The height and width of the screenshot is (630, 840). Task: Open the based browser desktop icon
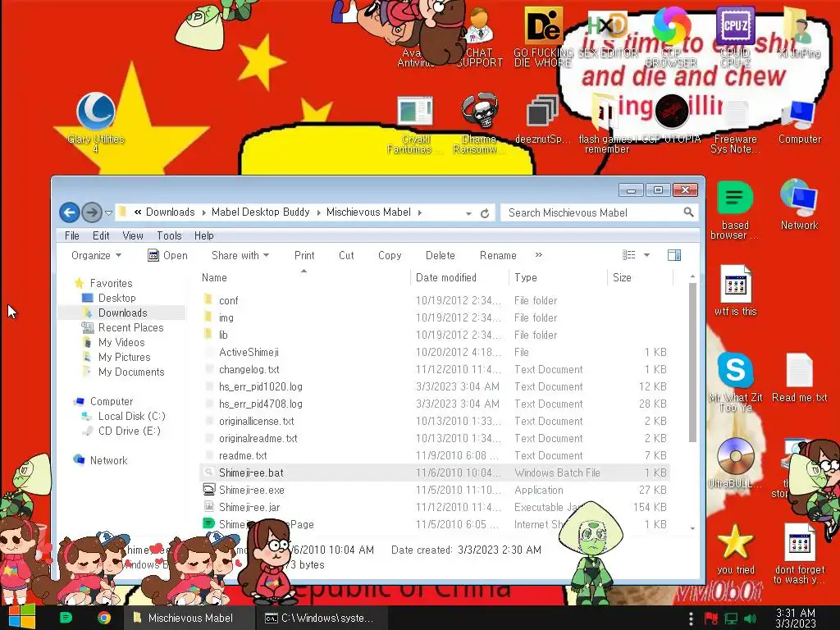(x=735, y=210)
